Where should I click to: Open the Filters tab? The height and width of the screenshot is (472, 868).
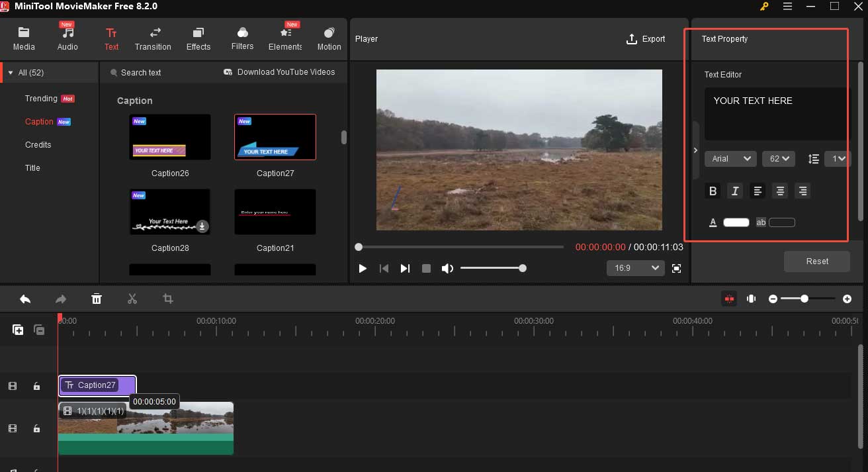point(242,39)
